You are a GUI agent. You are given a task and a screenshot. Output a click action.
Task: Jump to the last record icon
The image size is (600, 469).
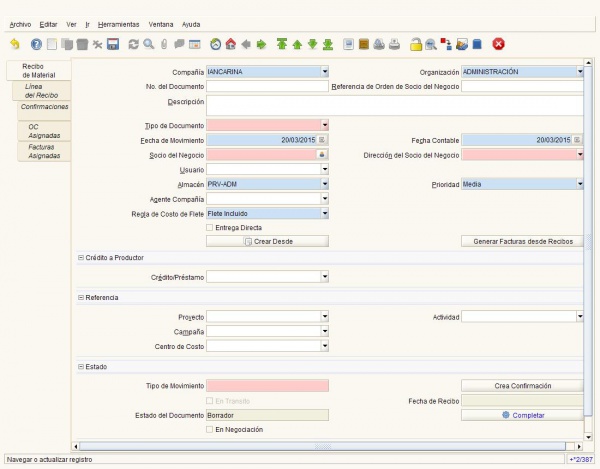point(328,44)
